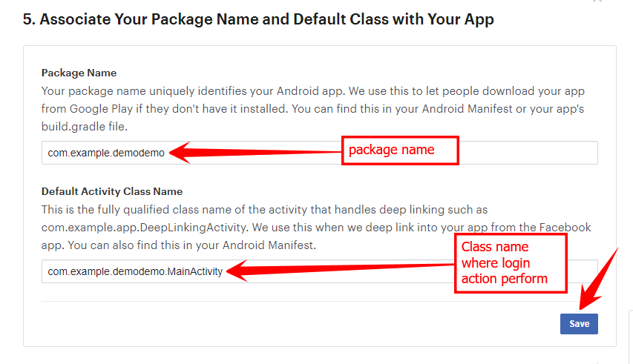The width and height of the screenshot is (633, 364).
Task: Click the word "Facebook" in the description
Action: pyautogui.click(x=569, y=227)
